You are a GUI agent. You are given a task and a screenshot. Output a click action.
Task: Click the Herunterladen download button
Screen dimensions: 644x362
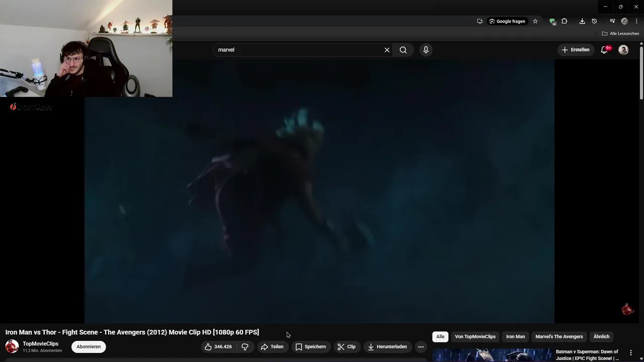coord(387,346)
